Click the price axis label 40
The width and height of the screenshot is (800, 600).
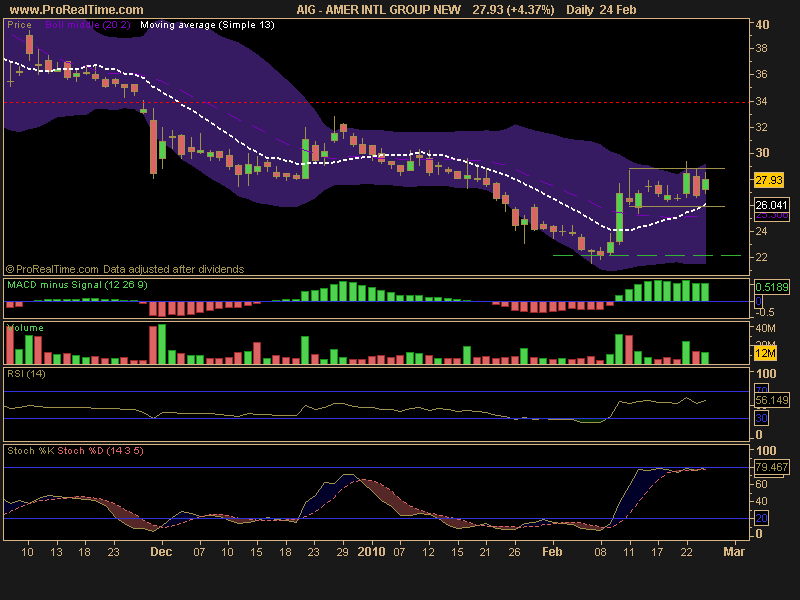coord(762,24)
